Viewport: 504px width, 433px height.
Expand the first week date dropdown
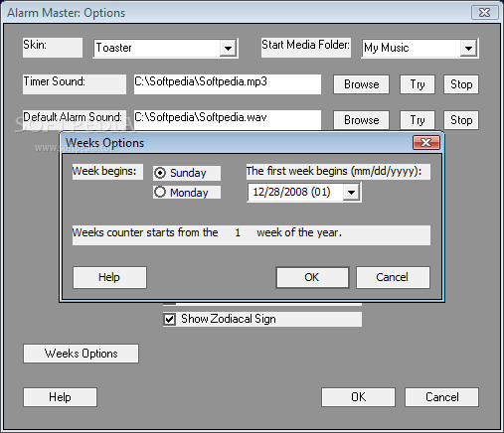tap(351, 192)
